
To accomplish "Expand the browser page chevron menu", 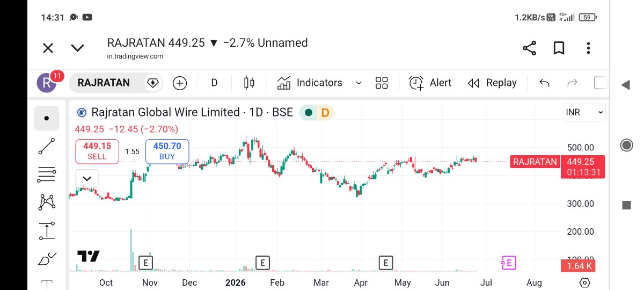I will click(x=77, y=48).
